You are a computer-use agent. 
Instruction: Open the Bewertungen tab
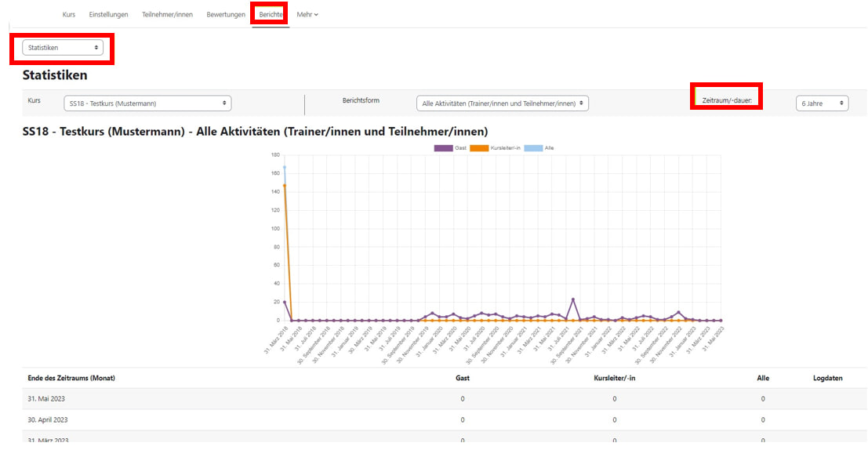pyautogui.click(x=226, y=14)
